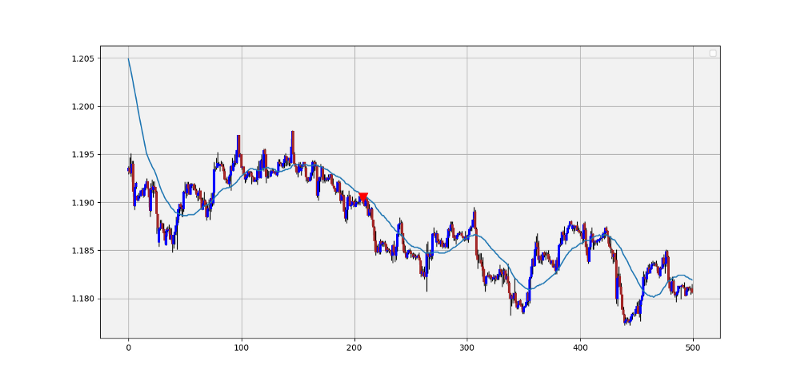Click the 500 x-axis tick label
The width and height of the screenshot is (800, 380).
(x=693, y=348)
